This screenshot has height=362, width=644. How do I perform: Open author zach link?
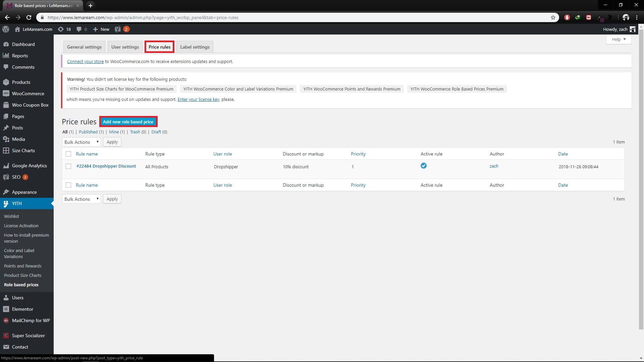tap(494, 166)
